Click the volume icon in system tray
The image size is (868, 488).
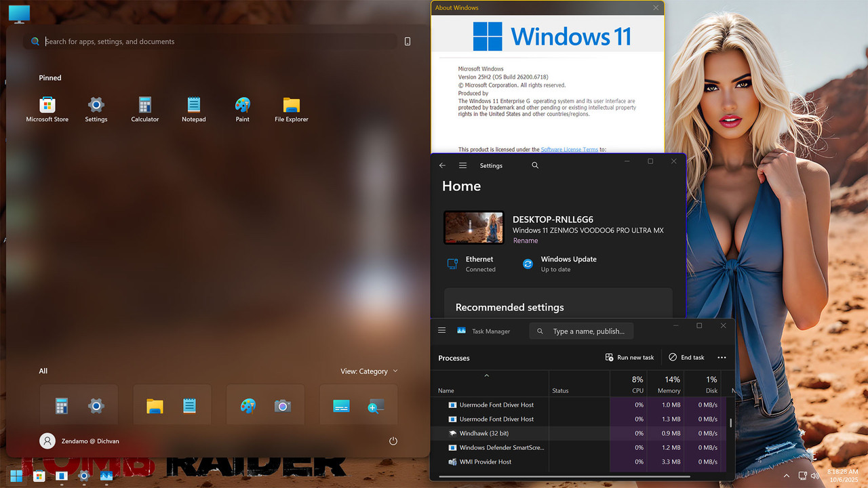click(x=815, y=476)
